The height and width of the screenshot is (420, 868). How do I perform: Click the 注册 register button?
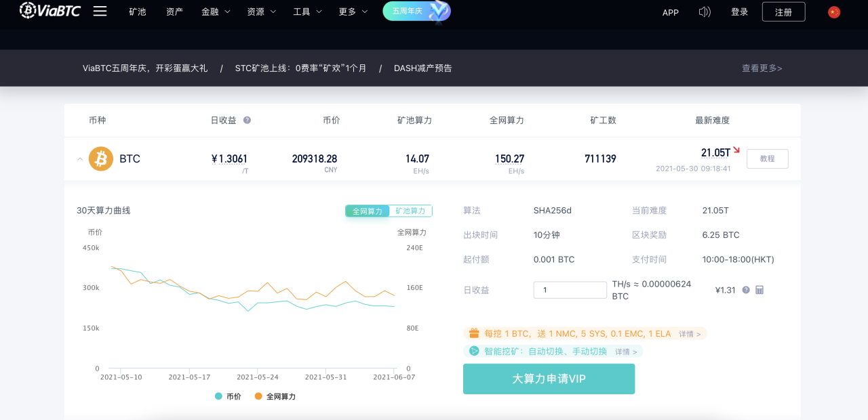783,12
